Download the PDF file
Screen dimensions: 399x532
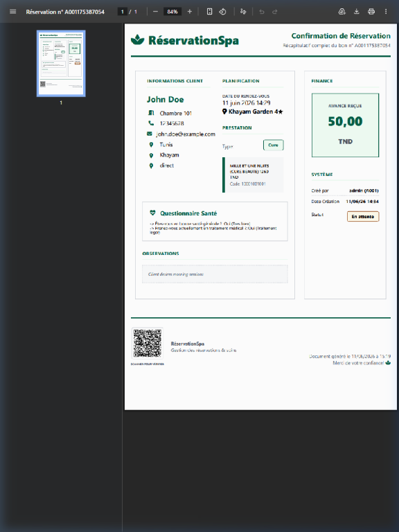(357, 12)
